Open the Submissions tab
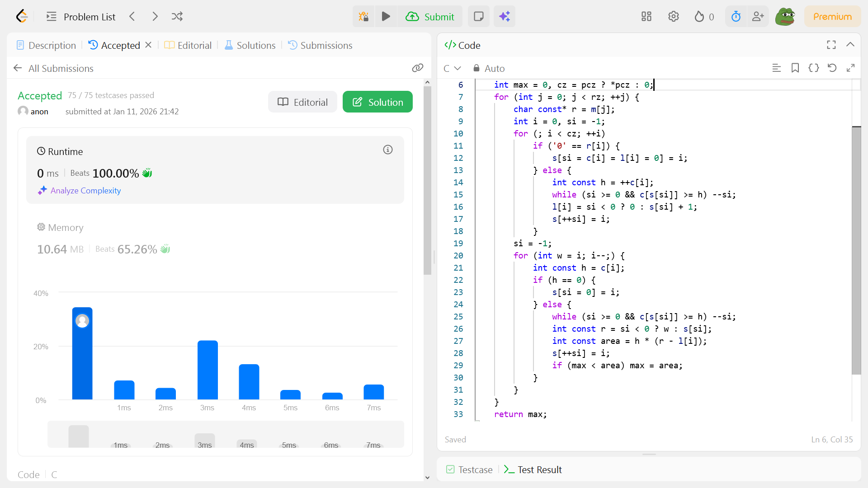 click(320, 45)
